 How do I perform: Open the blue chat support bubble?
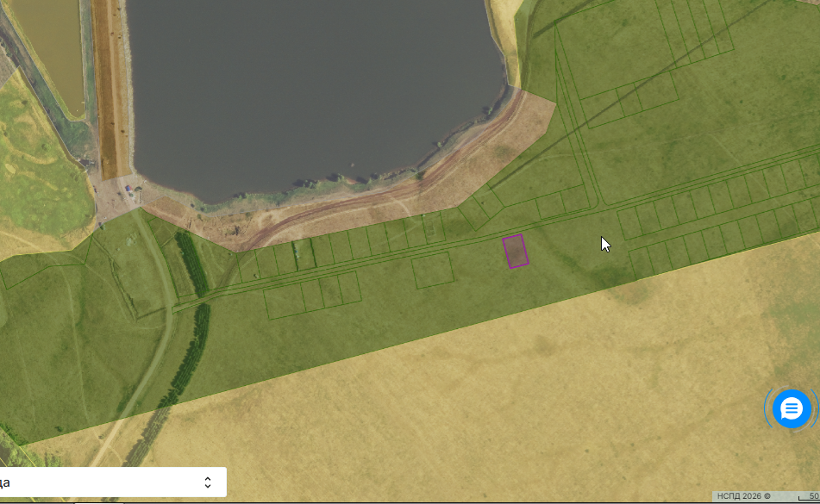tap(792, 408)
